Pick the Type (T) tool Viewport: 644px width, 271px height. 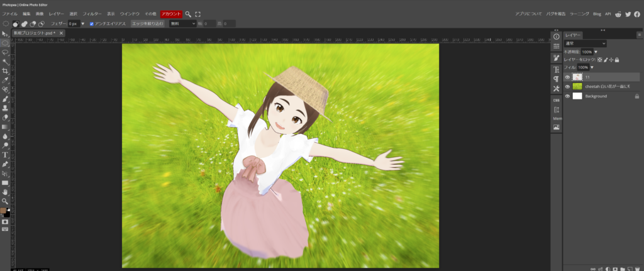tap(5, 154)
